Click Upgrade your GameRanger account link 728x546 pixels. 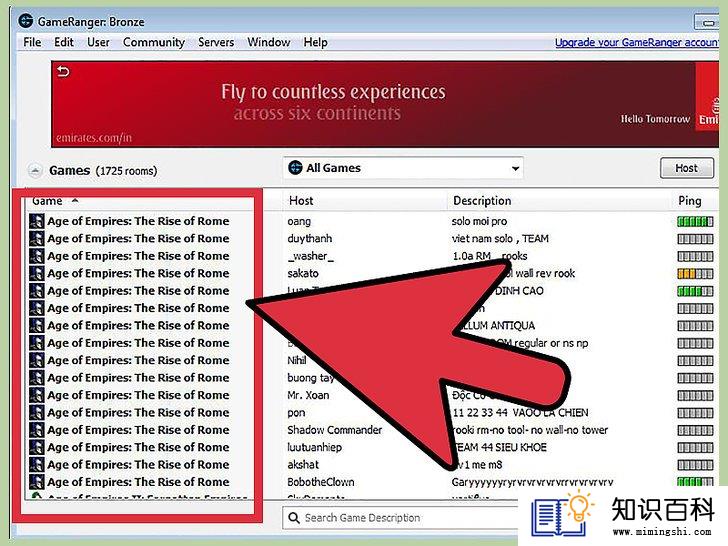click(x=637, y=42)
